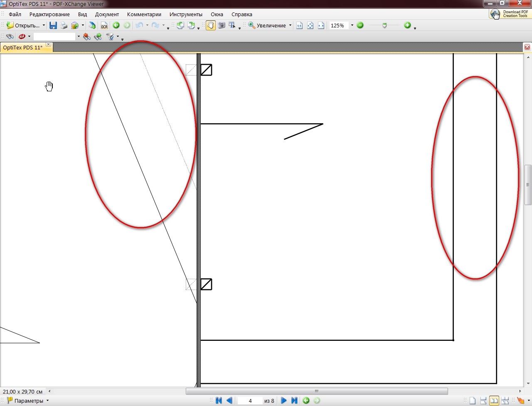Rotate page counterclockwise

(x=180, y=25)
